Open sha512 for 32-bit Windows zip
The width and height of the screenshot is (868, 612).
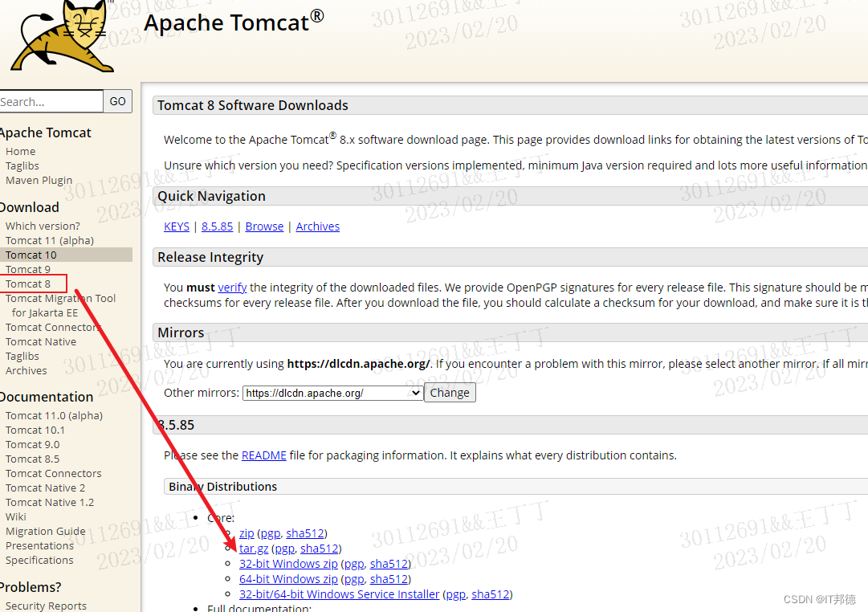coord(389,564)
